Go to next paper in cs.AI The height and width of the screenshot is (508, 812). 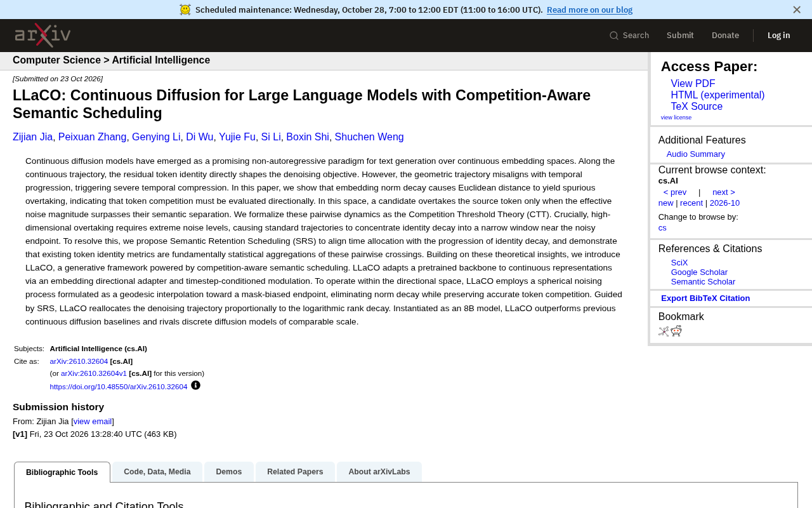pyautogui.click(x=723, y=192)
